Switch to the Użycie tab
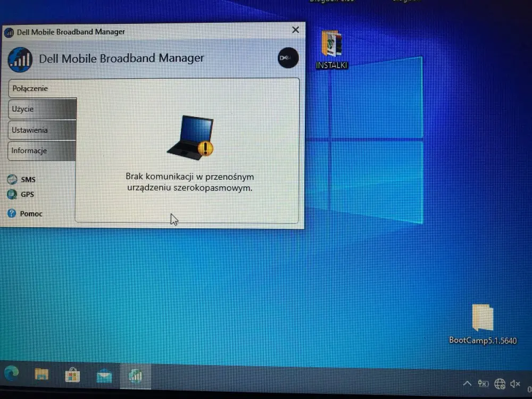 43,109
